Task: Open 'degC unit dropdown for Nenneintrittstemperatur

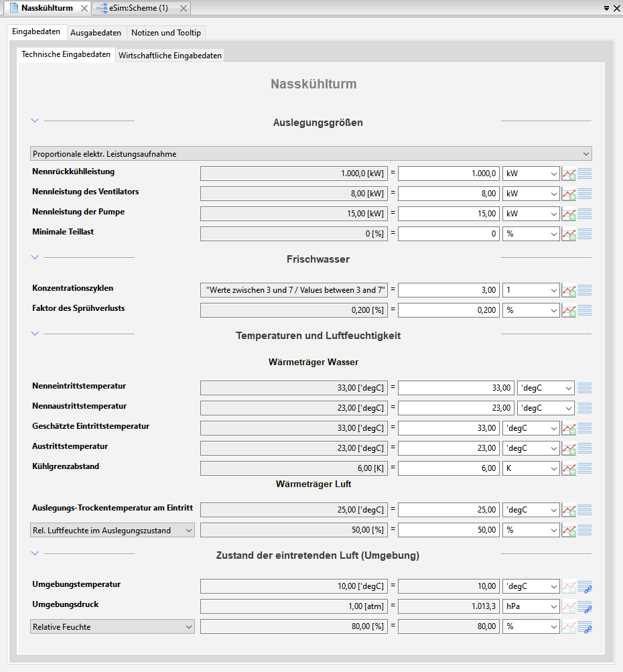Action: coord(545,388)
